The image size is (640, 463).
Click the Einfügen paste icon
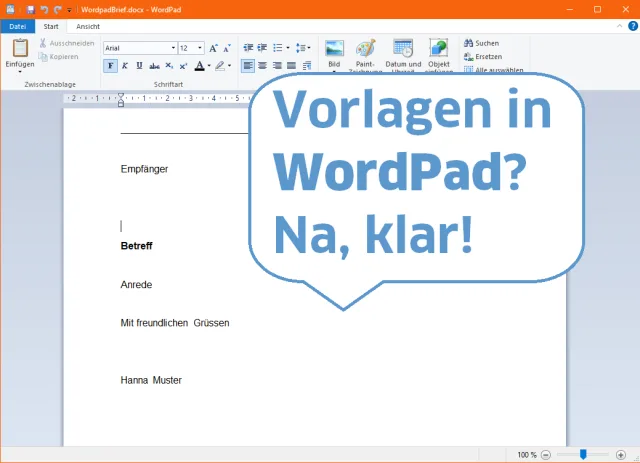click(x=19, y=48)
